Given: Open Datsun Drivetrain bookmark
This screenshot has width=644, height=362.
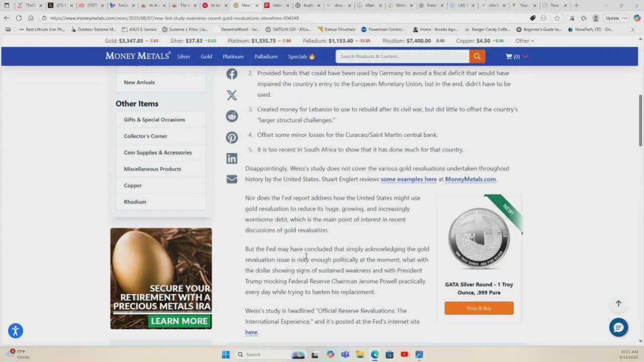Looking at the screenshot, I should point(337,30).
